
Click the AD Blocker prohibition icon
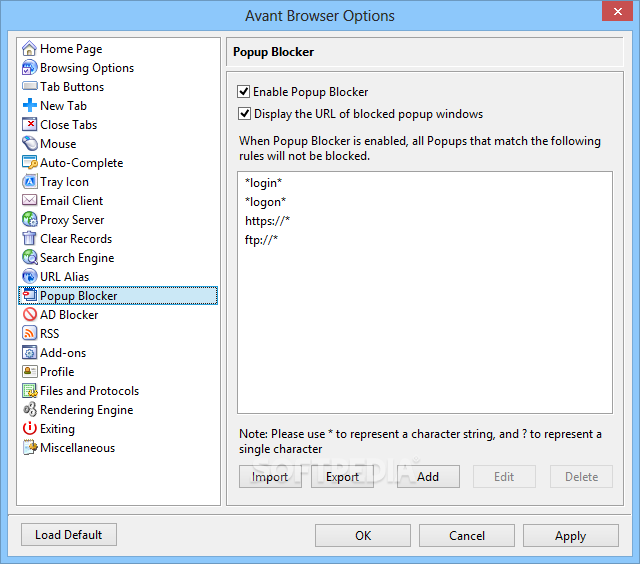(x=29, y=314)
